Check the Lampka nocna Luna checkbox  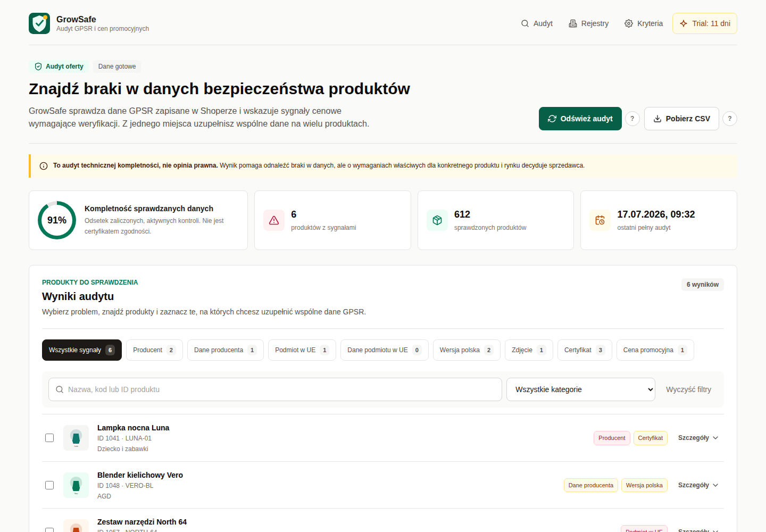49,438
